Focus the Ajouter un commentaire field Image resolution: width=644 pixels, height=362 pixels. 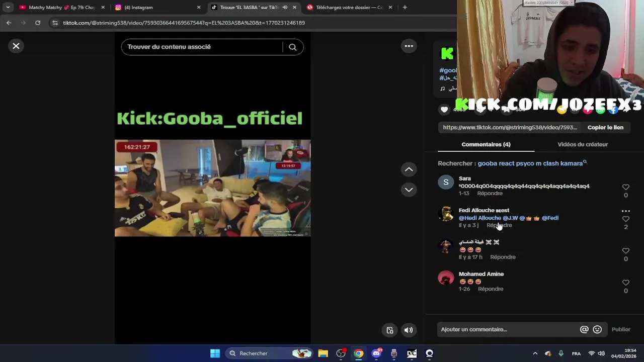click(508, 329)
